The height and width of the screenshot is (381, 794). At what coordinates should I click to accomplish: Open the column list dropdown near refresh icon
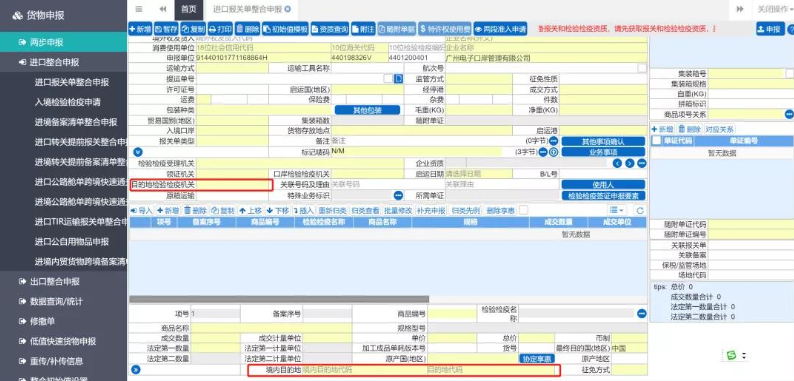click(x=617, y=210)
